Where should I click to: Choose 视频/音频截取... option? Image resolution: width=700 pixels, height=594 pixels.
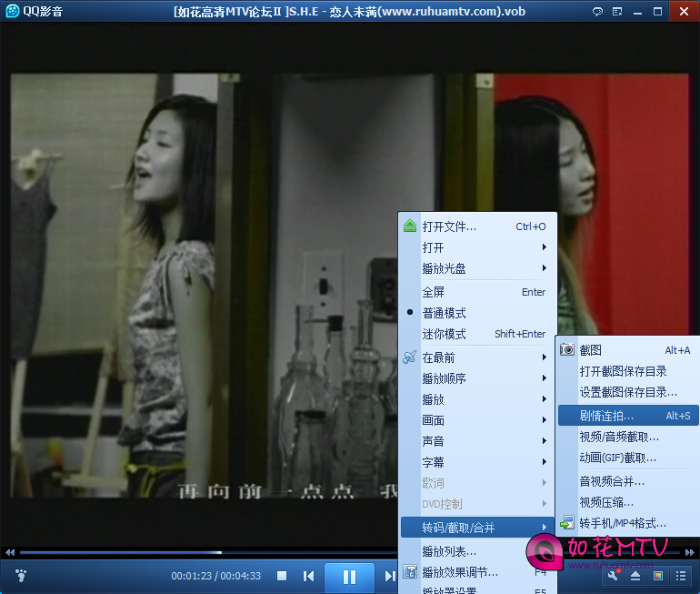(628, 437)
